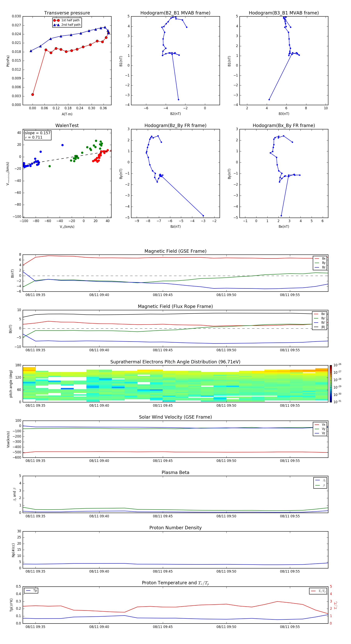The width and height of the screenshot is (351, 644).
Task: Click the Bx' legend entry in Flux Rope plot
Action: point(320,314)
